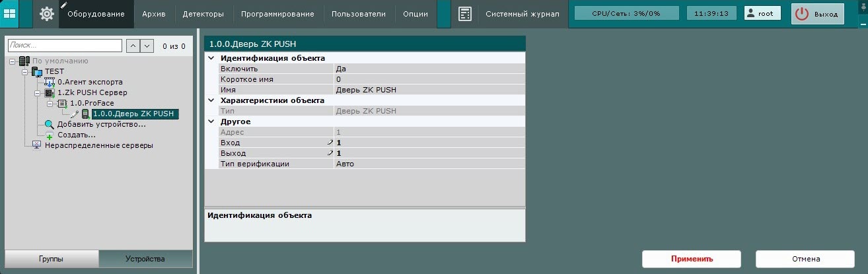The height and width of the screenshot is (274, 868).
Task: Click the Поиск search input field
Action: tap(65, 46)
